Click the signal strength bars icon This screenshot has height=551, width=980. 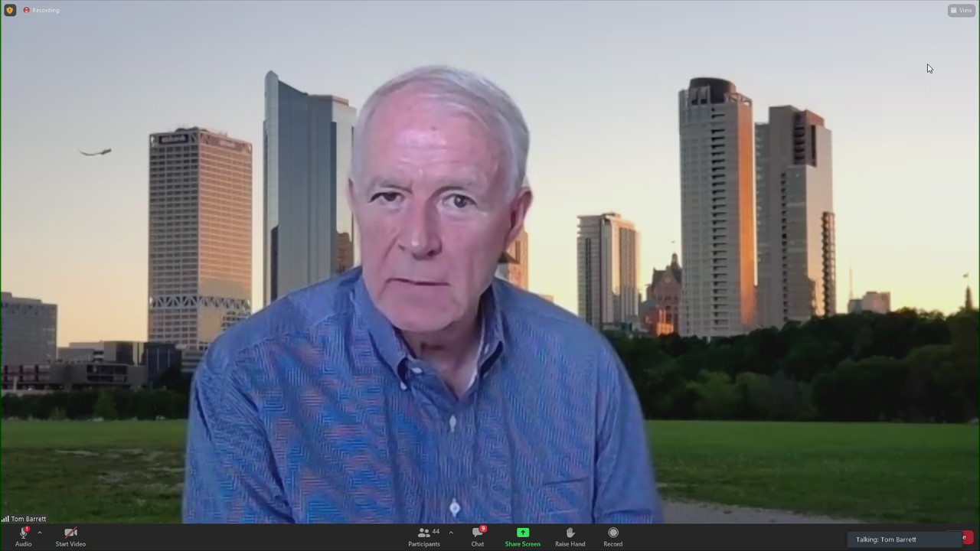[x=5, y=519]
